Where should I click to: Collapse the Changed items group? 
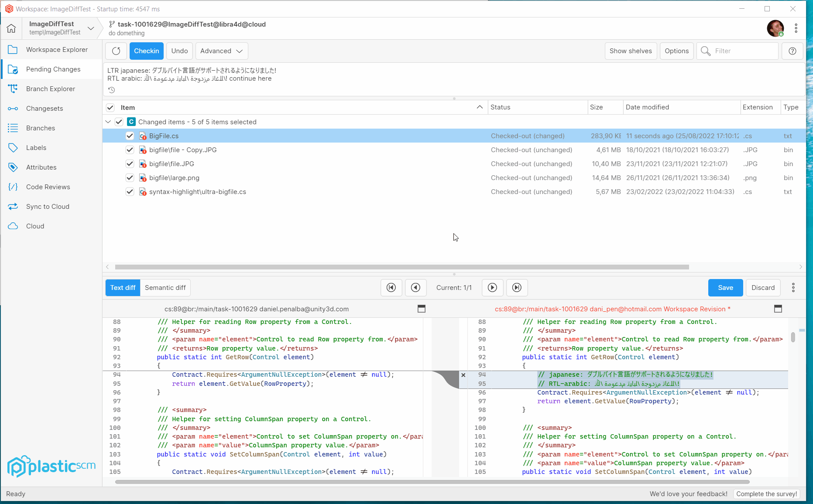point(108,122)
